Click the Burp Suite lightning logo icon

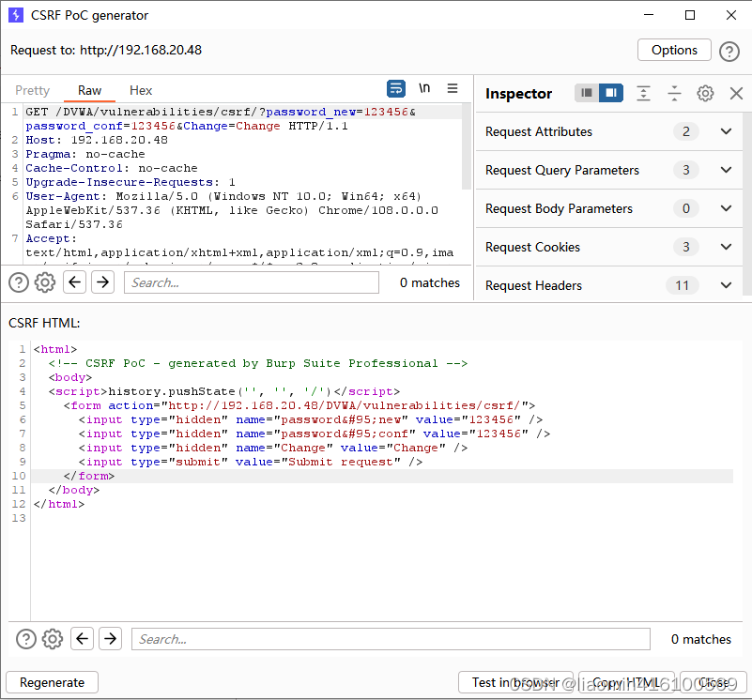(15, 15)
